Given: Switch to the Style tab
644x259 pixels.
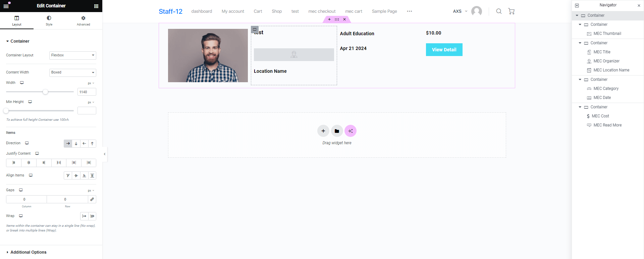Looking at the screenshot, I should 49,20.
